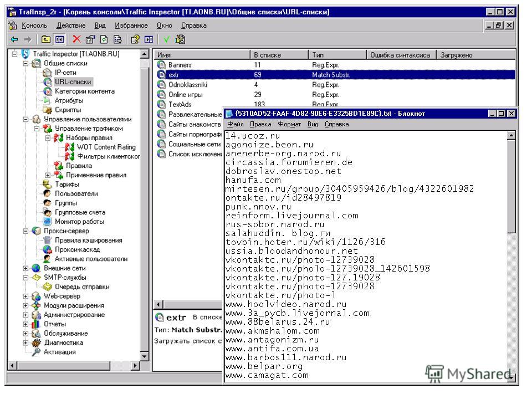Image resolution: width=532 pixels, height=399 pixels.
Task: Open Скрипты in the tree
Action: point(68,110)
